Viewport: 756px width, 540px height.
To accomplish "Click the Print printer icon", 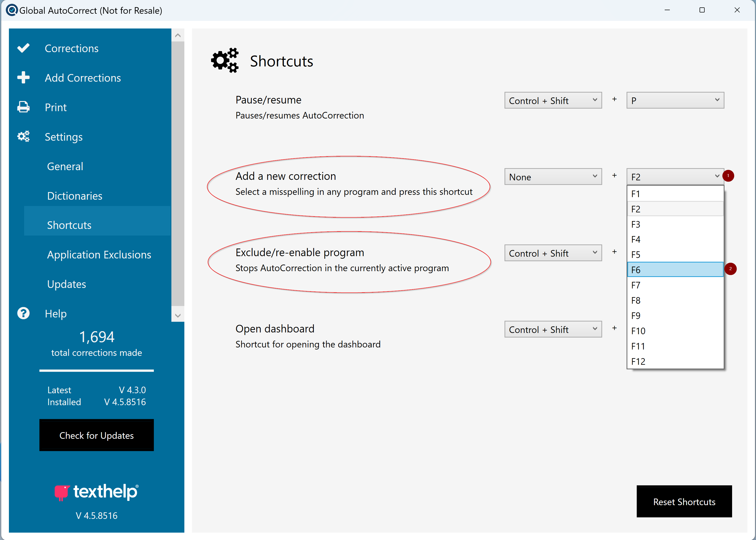I will click(x=23, y=107).
